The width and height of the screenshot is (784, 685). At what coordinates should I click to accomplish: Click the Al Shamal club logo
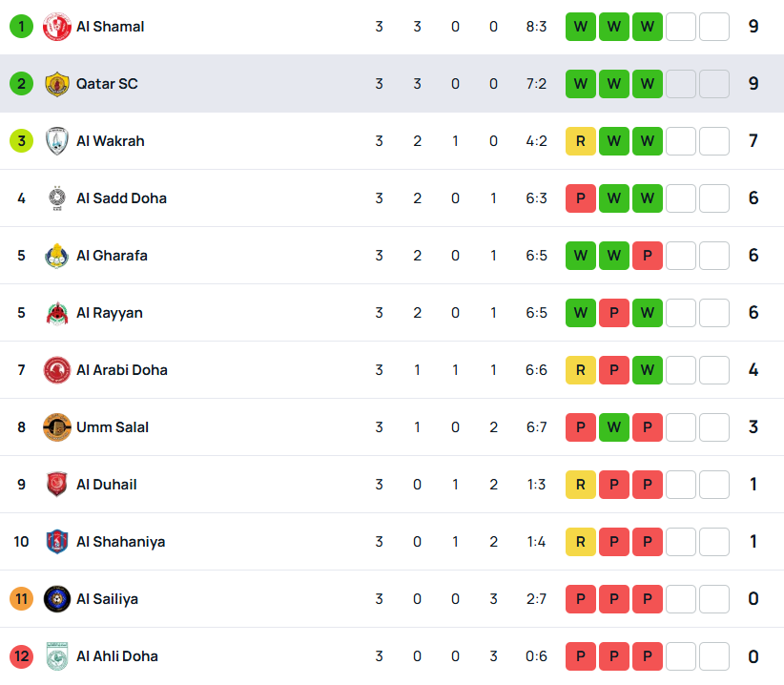(57, 27)
